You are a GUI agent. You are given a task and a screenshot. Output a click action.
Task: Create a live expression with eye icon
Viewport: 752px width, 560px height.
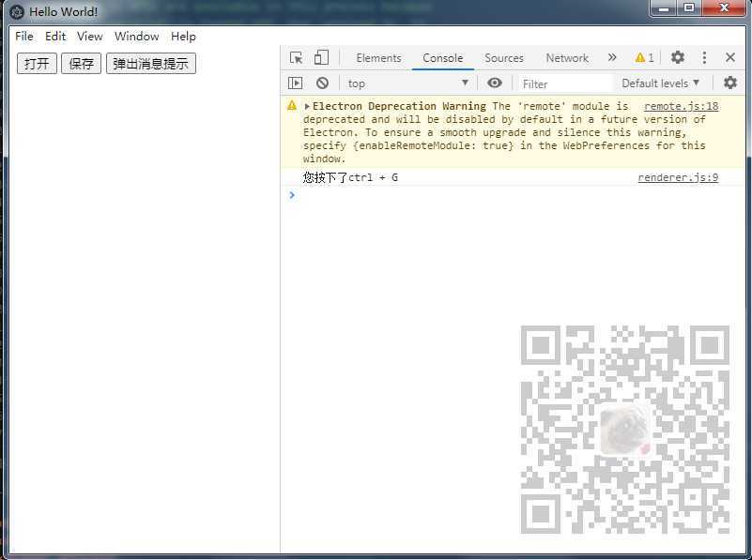495,83
